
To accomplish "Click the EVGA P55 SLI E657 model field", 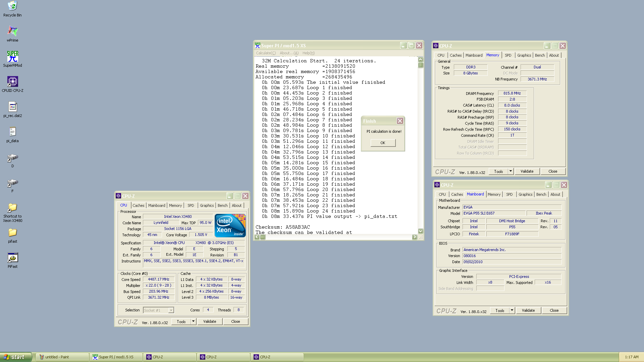I will point(494,213).
